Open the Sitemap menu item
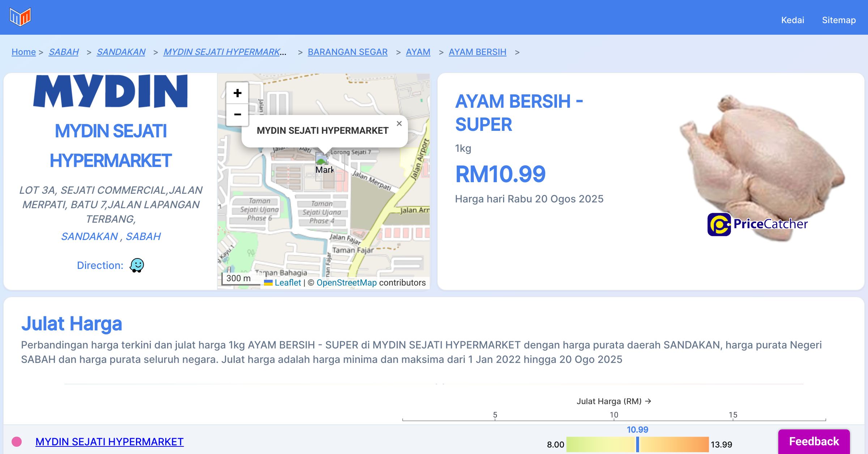 pos(839,20)
